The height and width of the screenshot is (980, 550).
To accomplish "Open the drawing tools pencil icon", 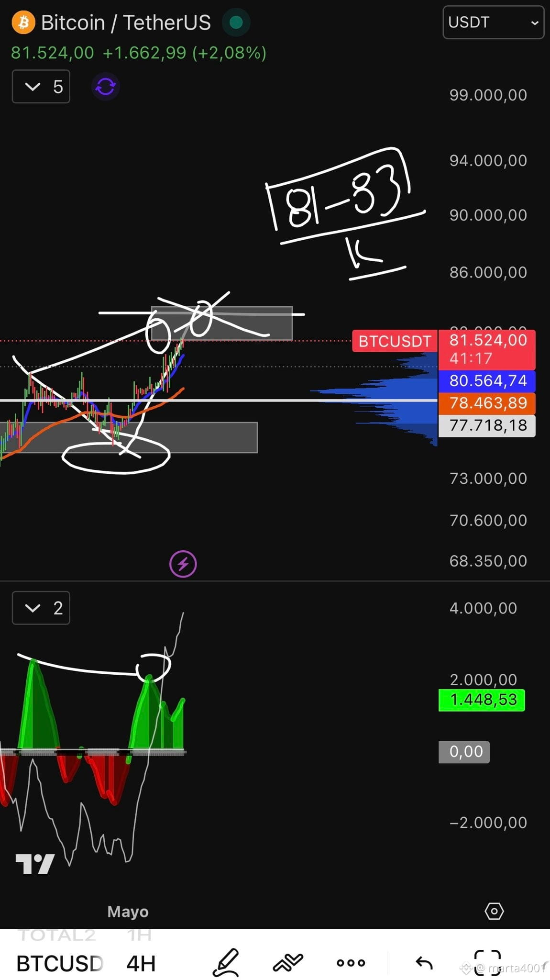I will [x=226, y=962].
